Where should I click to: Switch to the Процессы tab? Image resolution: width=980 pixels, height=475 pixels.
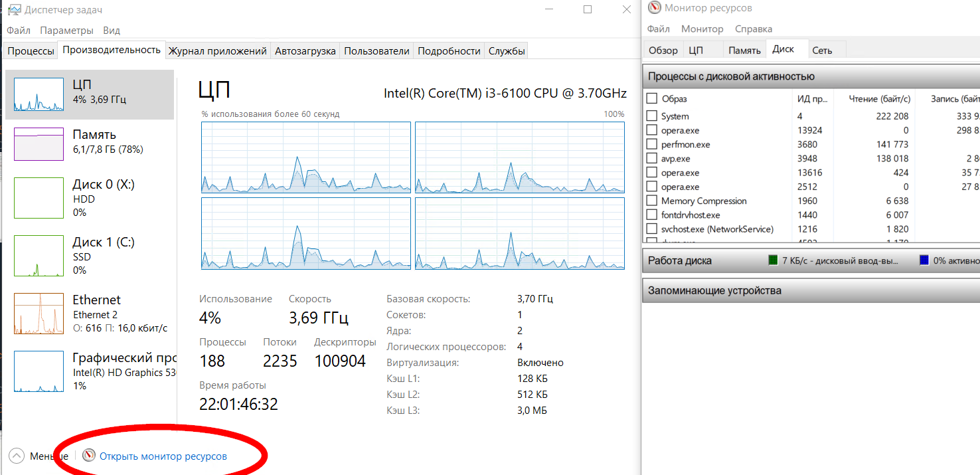[31, 51]
